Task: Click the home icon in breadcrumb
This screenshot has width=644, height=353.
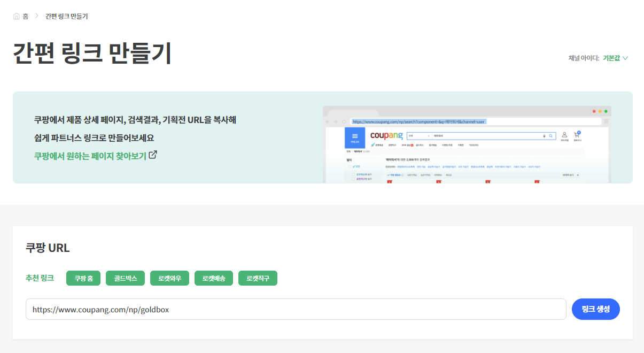Action: (x=17, y=16)
